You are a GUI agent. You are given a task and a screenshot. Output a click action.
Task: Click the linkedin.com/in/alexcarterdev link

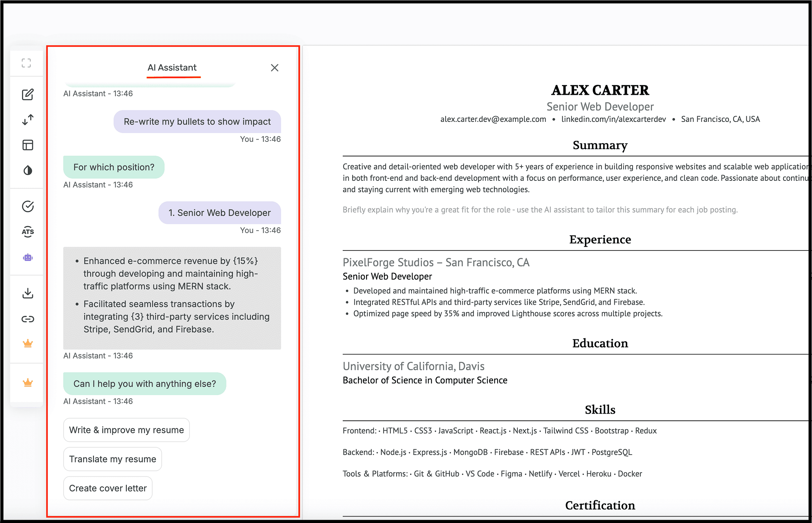pyautogui.click(x=613, y=119)
